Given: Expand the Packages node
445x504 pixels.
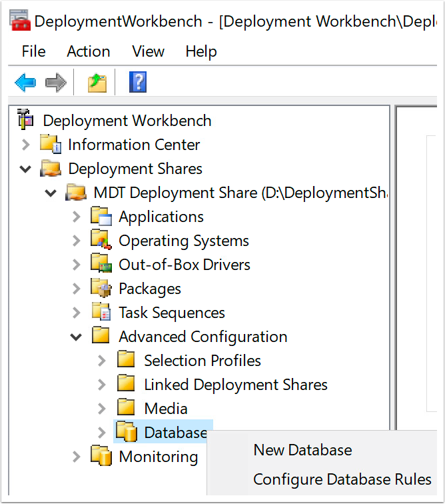Looking at the screenshot, I should (x=77, y=289).
